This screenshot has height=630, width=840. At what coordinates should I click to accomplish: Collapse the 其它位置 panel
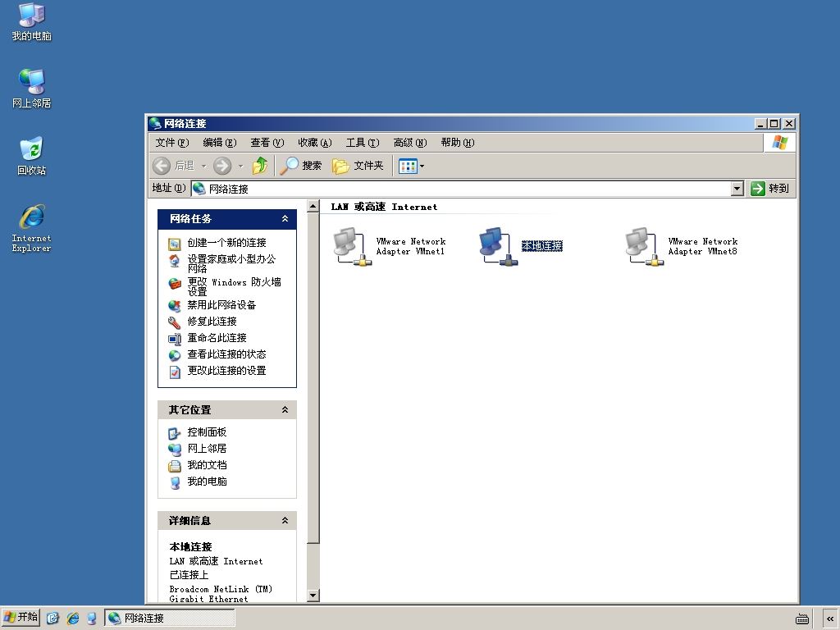coord(285,410)
